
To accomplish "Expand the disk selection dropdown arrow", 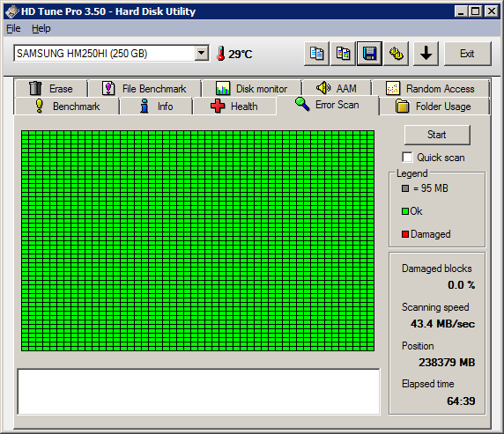I will pos(202,54).
